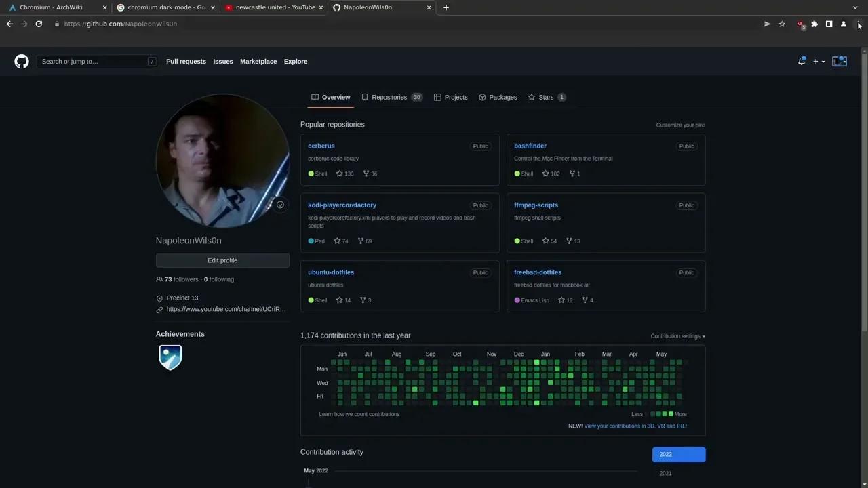Screen dimensions: 868x488
Task: Click the green Shell language dot on cerberus
Action: [x=311, y=174]
